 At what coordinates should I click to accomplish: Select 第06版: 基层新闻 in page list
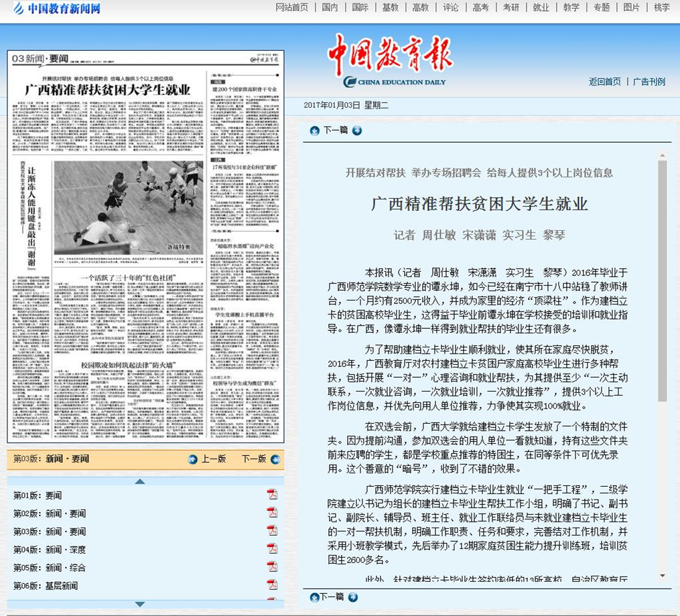pyautogui.click(x=46, y=586)
